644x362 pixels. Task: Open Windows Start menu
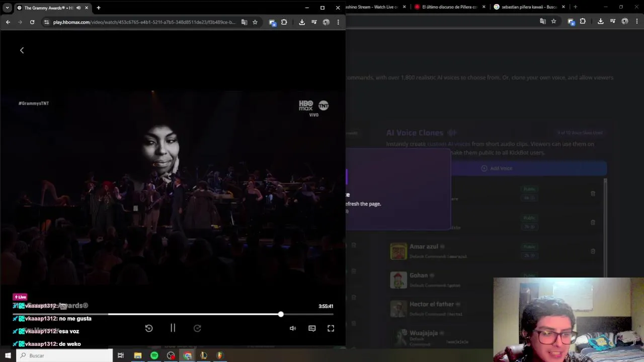click(8, 355)
